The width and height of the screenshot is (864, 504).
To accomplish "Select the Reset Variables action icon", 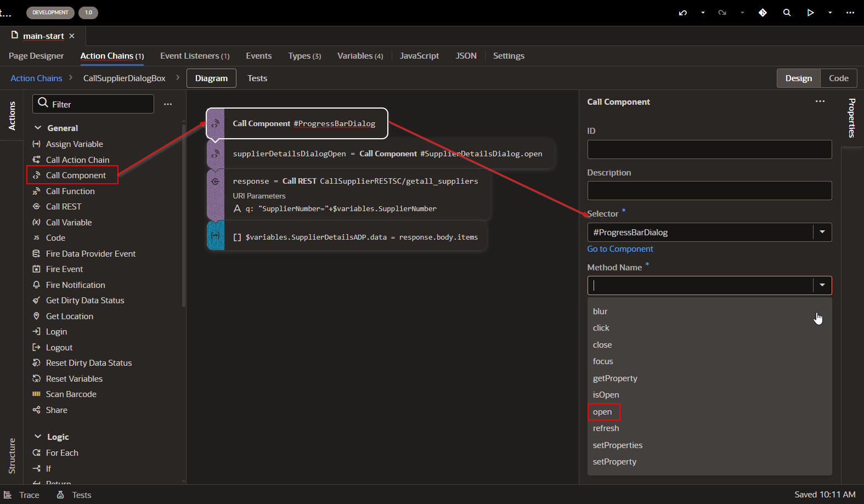I will (x=36, y=378).
